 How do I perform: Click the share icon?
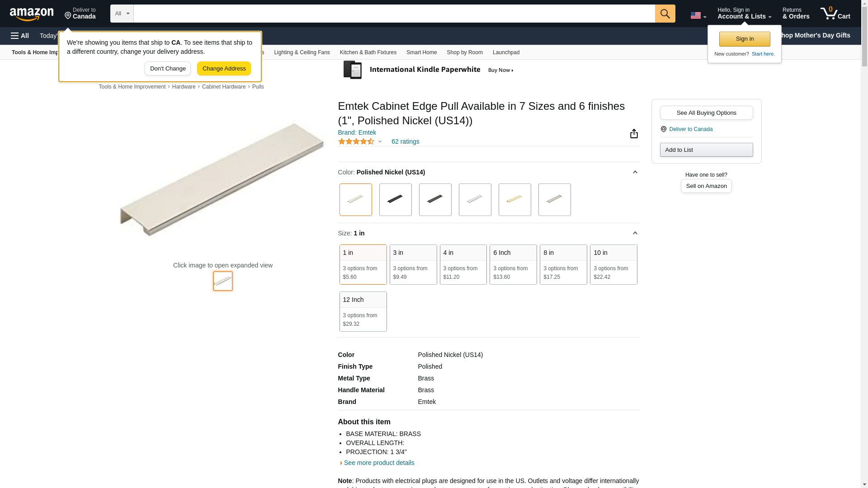(634, 134)
